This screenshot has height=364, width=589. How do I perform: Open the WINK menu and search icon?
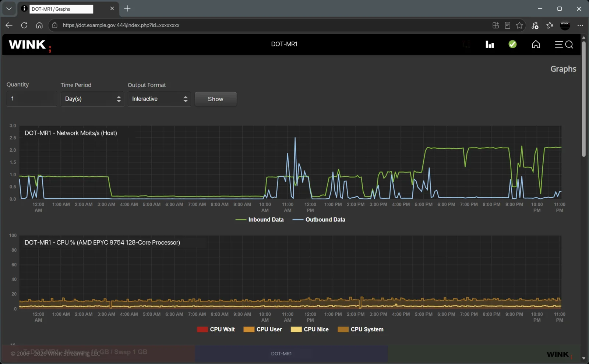pos(564,45)
